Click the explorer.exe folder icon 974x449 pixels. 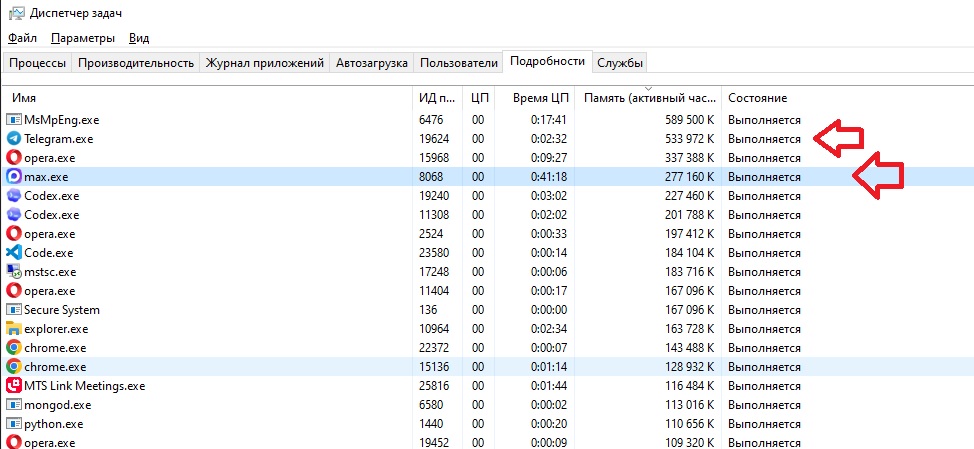point(14,329)
